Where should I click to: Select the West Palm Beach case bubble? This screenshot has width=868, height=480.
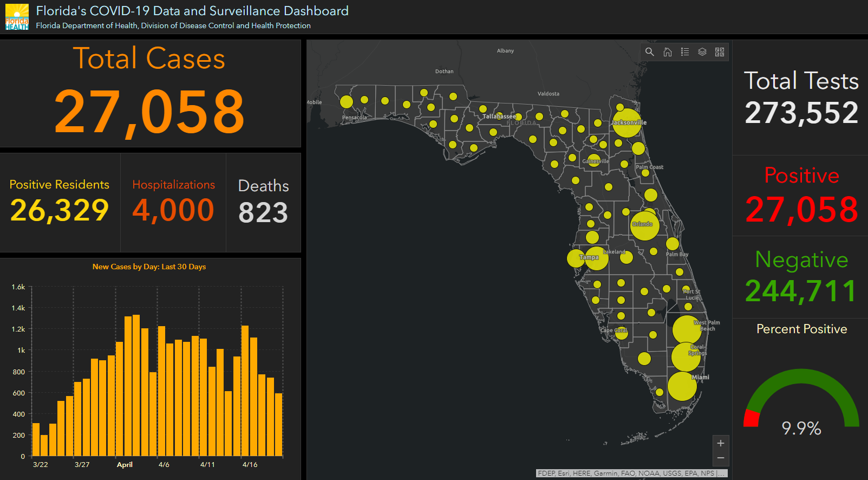click(687, 330)
